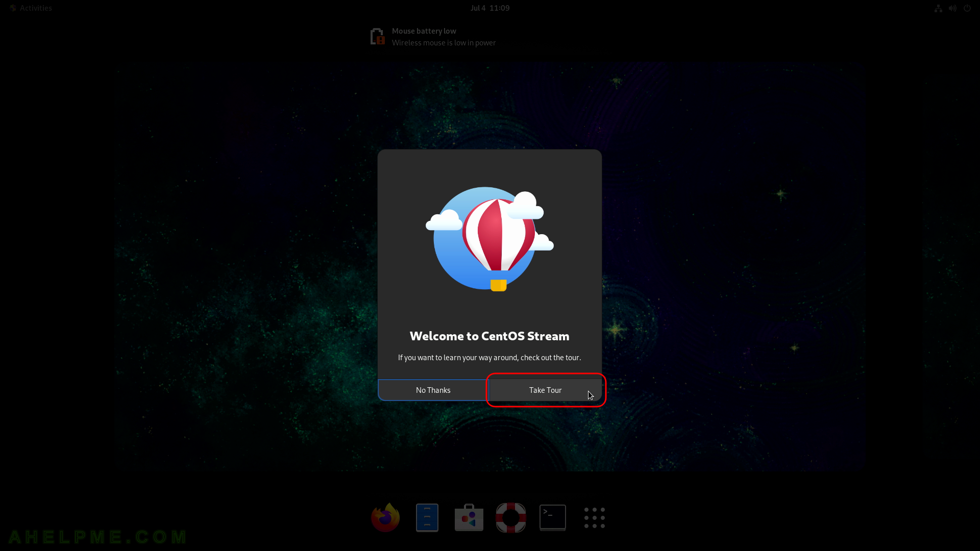Click the battery warning notification icon
The image size is (980, 551).
(x=377, y=37)
